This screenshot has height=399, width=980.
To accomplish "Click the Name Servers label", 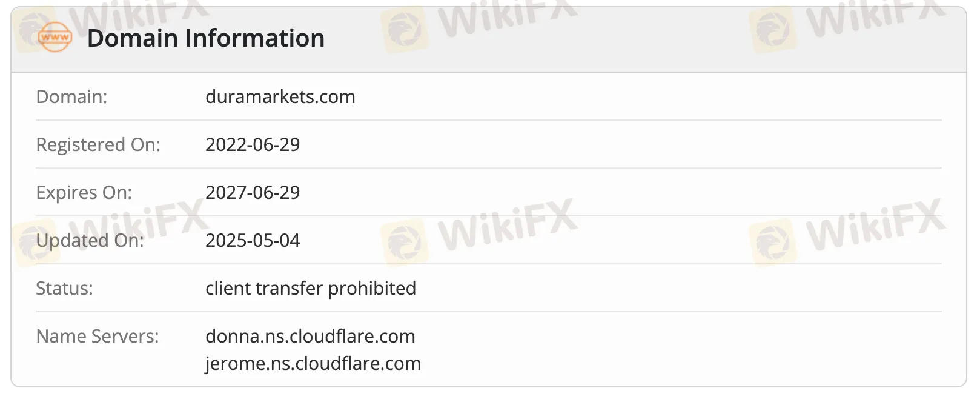I will click(98, 336).
